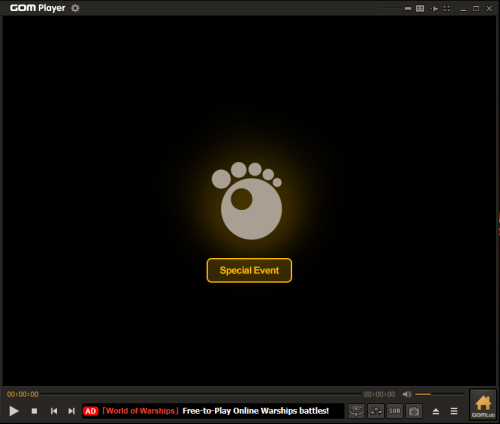Start playback with the play button
This screenshot has width=500, height=424.
pos(14,411)
